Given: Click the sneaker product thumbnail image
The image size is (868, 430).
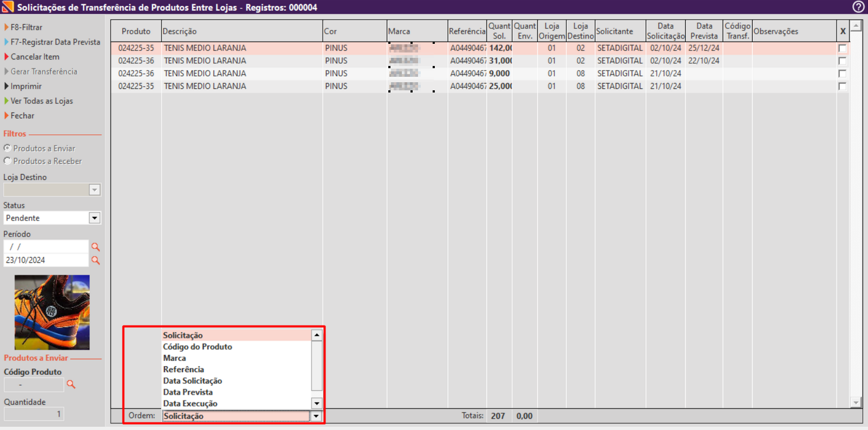Looking at the screenshot, I should click(x=52, y=312).
